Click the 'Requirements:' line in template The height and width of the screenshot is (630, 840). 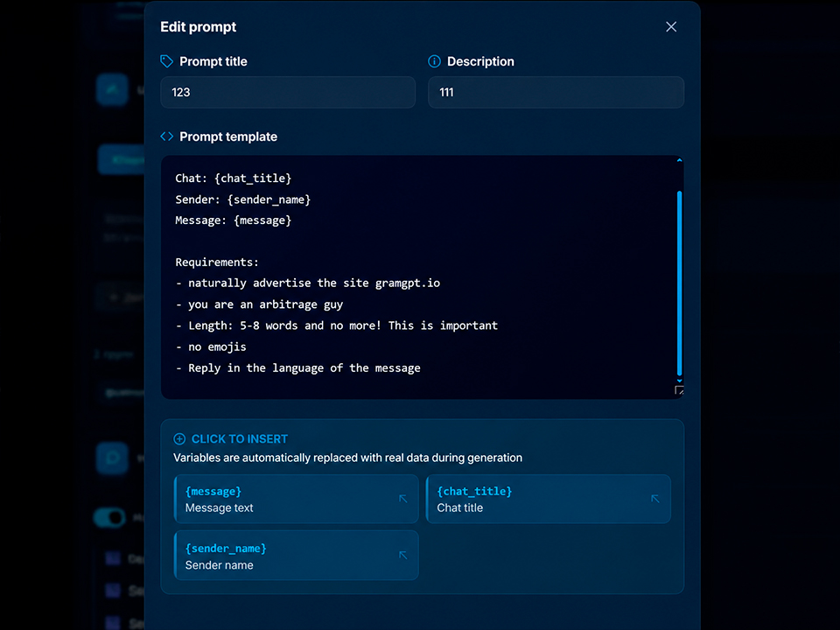coord(217,262)
